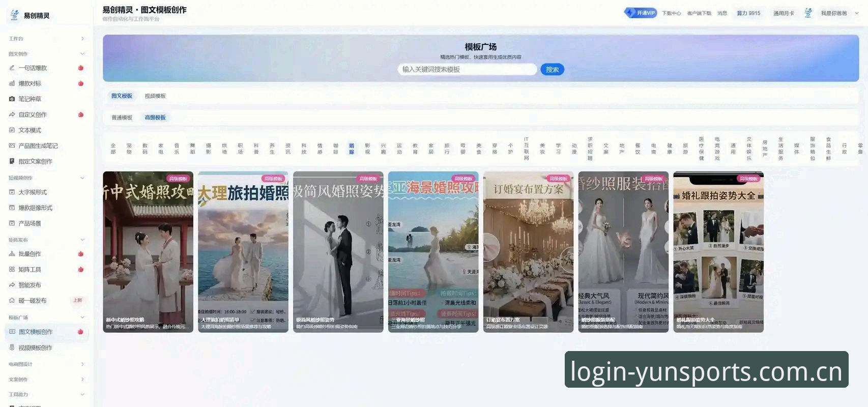Open the 婚礼跟拍姿势大全 template thumbnail
The height and width of the screenshot is (407, 868).
point(718,252)
